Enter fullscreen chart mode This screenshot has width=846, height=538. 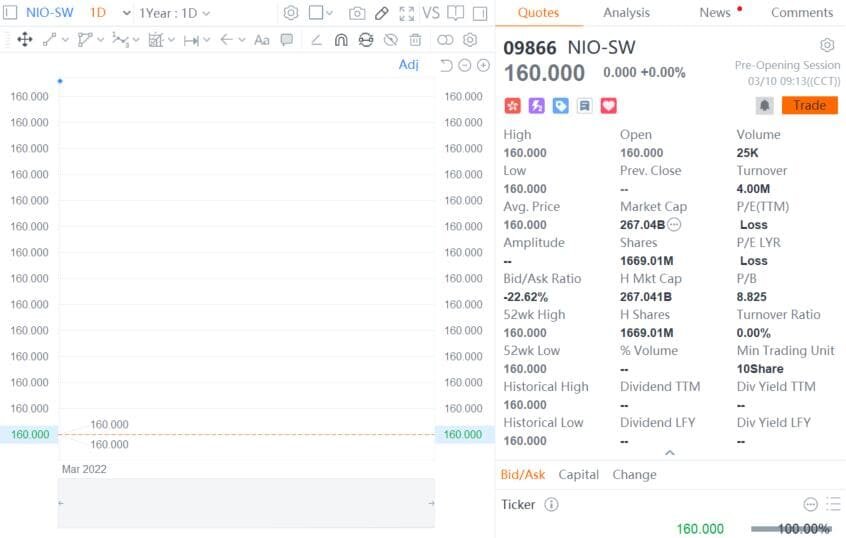406,13
